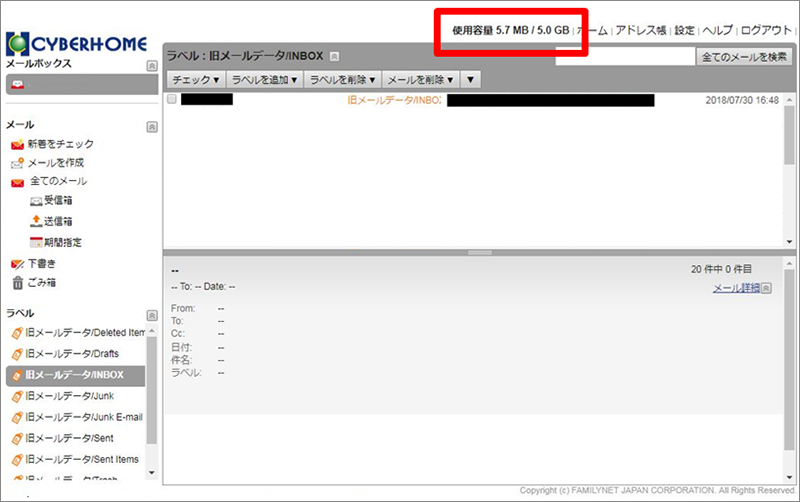Click the pencil icon beside 下書き
The image size is (800, 502).
tap(17, 264)
